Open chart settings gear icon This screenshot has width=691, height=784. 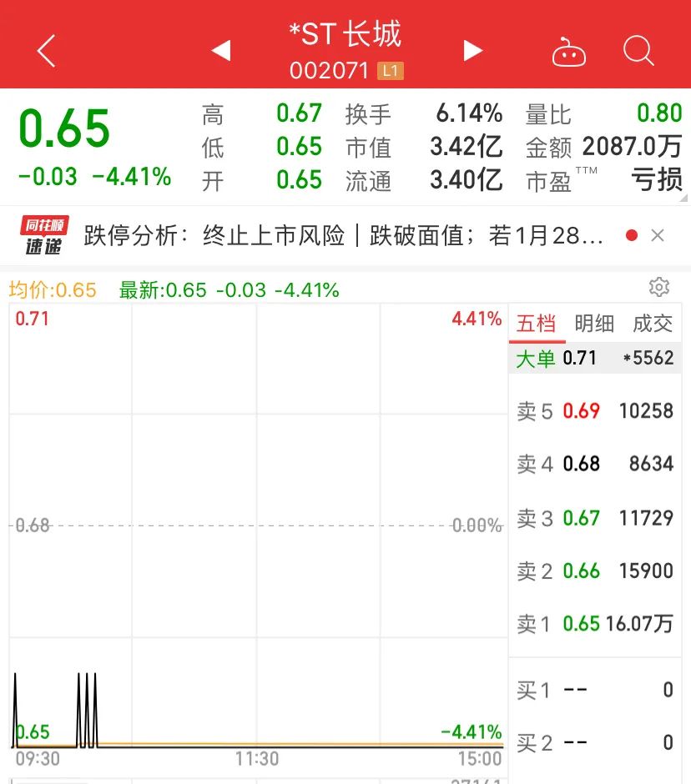click(659, 288)
